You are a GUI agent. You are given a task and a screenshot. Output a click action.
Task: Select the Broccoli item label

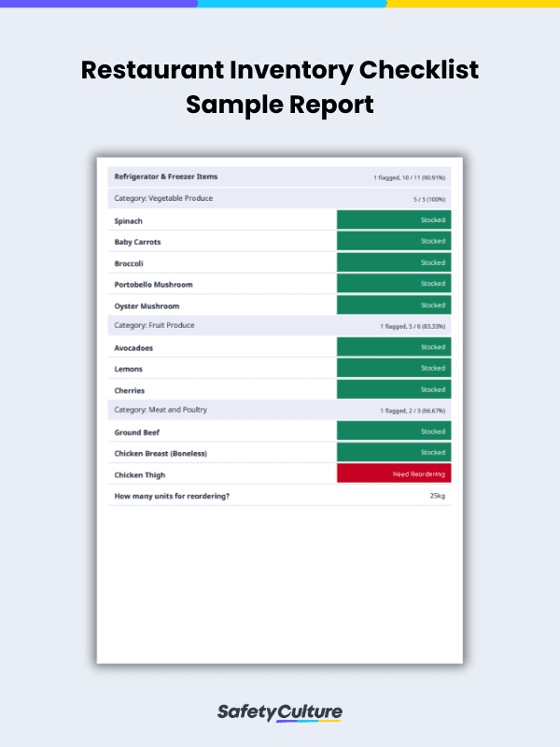[130, 263]
